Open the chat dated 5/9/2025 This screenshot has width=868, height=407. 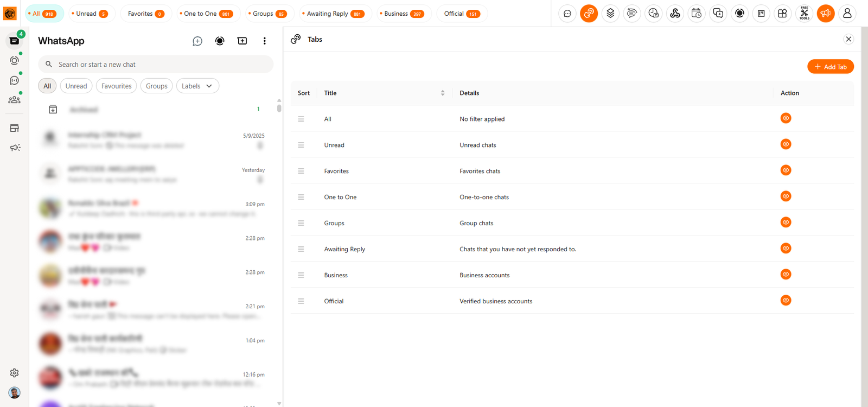click(155, 139)
